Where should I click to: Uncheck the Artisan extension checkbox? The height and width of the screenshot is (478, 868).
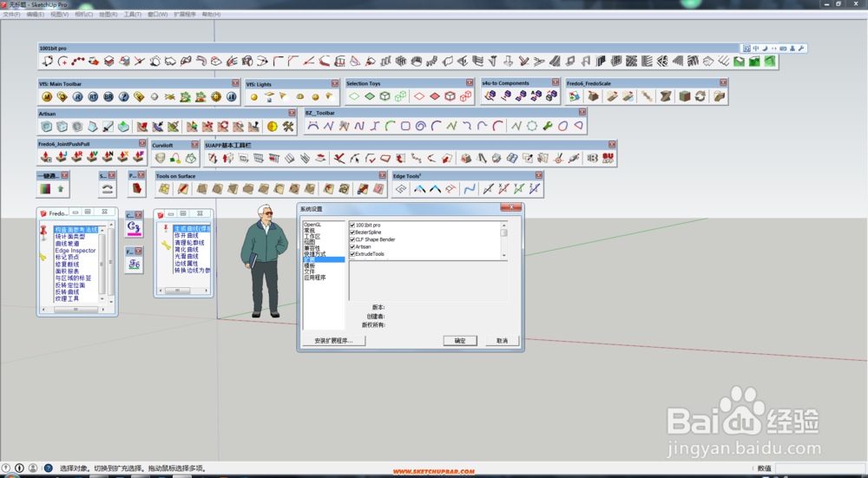coord(352,246)
